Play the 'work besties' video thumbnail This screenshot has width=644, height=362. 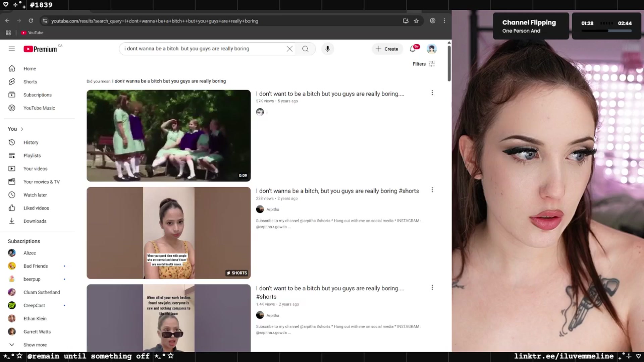click(x=169, y=318)
